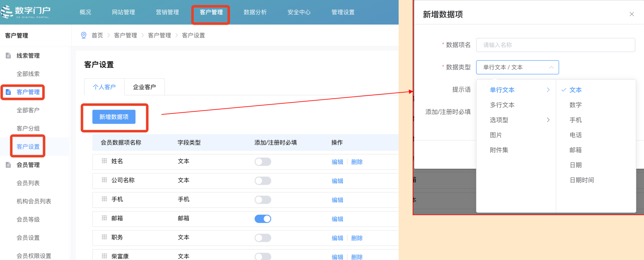
Task: Close the 新增数据项 dialog
Action: (632, 14)
